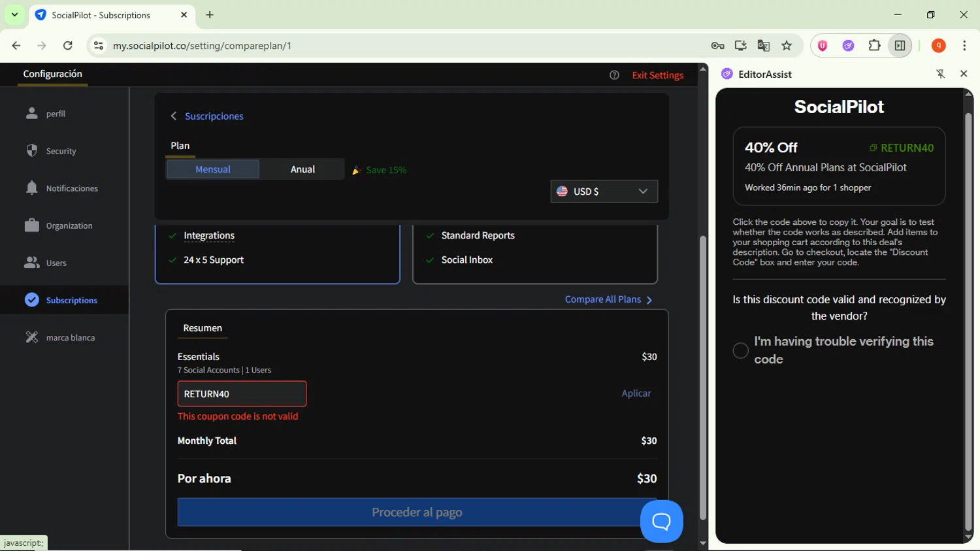
Task: Close the EditorAssist side panel
Action: click(964, 74)
